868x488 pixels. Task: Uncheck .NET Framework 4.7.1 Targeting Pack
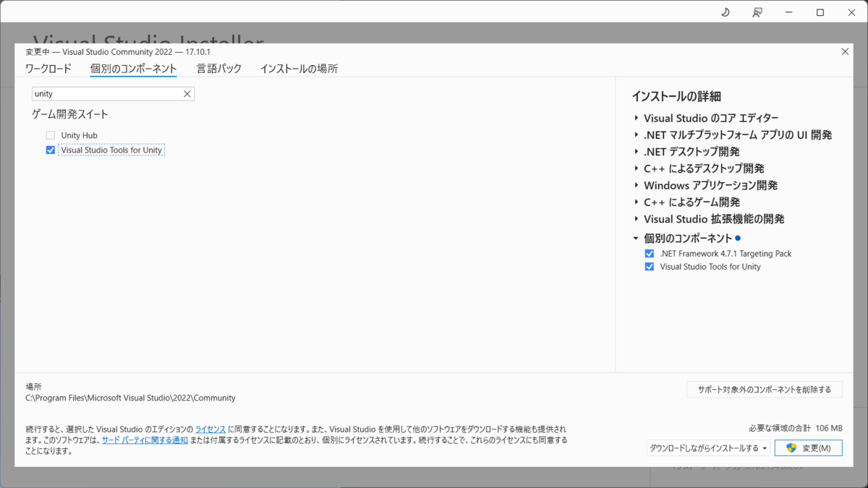click(650, 254)
